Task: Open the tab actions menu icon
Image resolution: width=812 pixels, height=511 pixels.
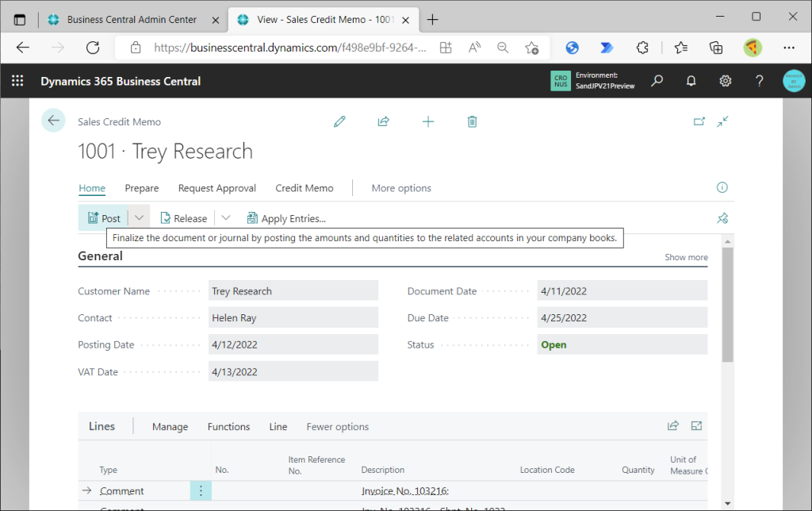Action: point(20,20)
